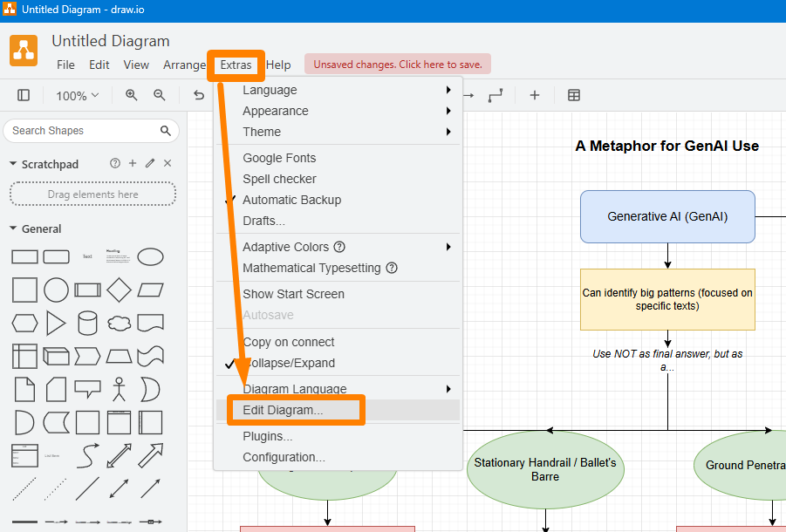Expand the Diagram Language submenu

tap(338, 389)
